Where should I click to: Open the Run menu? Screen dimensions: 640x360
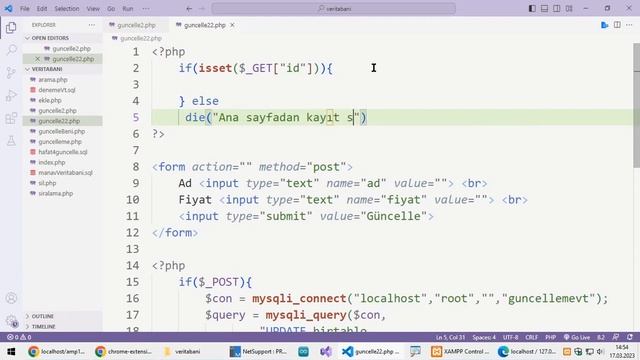128,9
